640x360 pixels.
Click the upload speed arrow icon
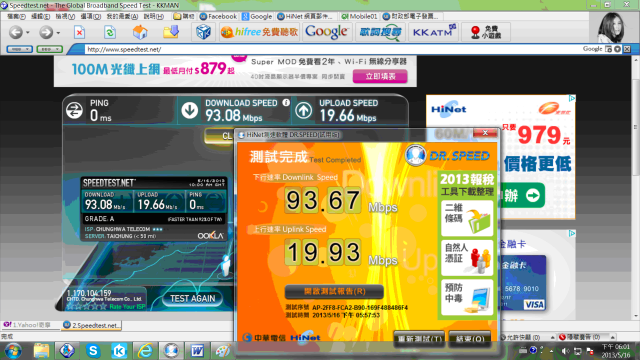(303, 110)
